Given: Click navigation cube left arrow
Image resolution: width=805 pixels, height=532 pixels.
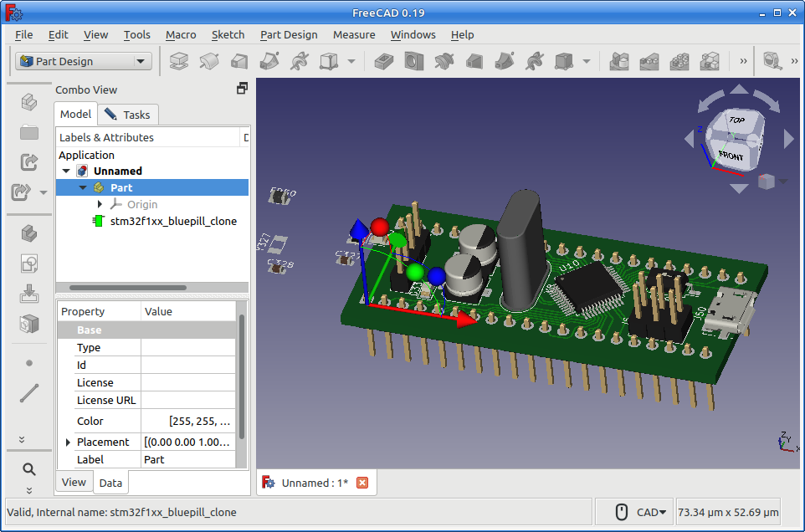Looking at the screenshot, I should [690, 139].
